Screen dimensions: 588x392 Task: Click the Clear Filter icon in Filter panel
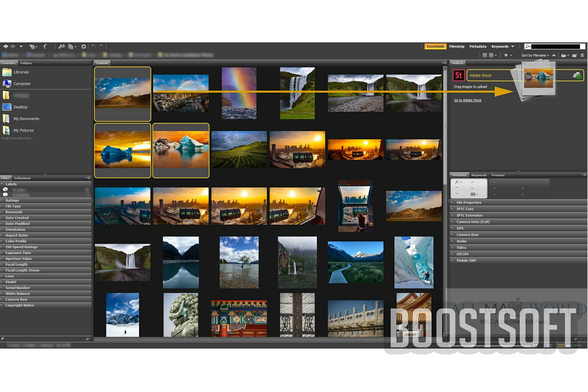pos(88,339)
